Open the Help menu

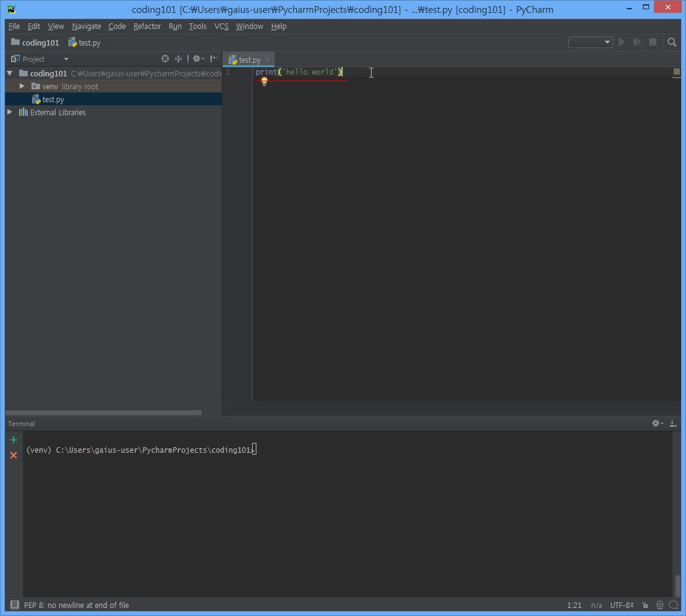pyautogui.click(x=279, y=26)
